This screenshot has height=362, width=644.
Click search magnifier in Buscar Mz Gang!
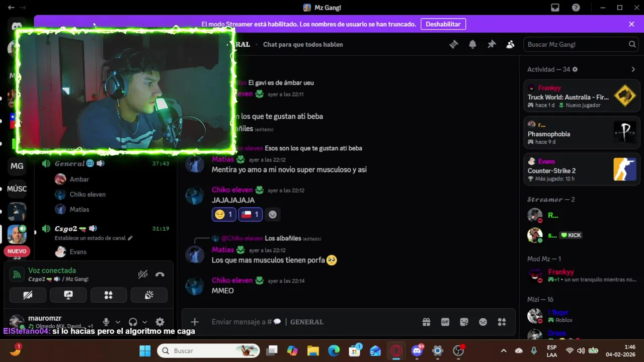(x=632, y=44)
